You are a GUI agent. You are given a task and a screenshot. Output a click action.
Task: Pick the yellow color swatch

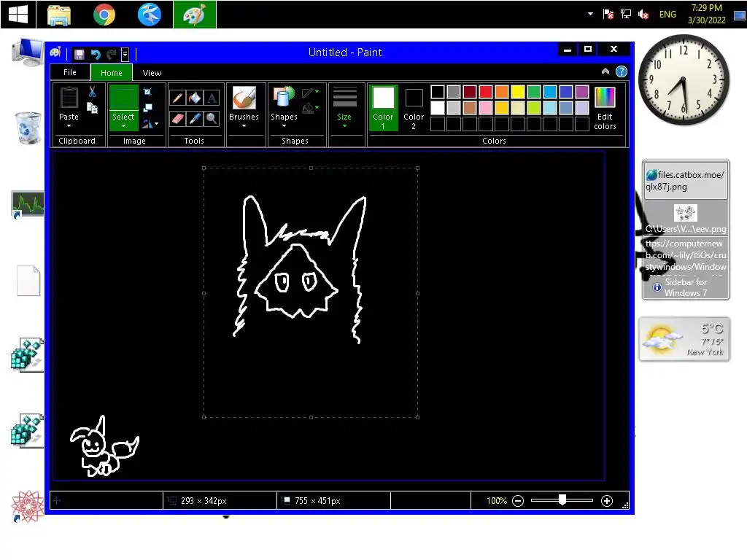coord(518,92)
